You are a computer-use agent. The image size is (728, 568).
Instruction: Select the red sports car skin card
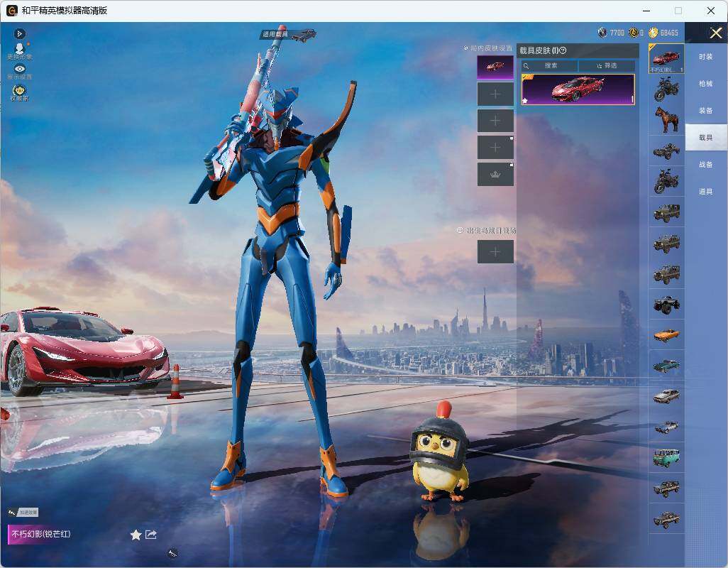coord(578,89)
